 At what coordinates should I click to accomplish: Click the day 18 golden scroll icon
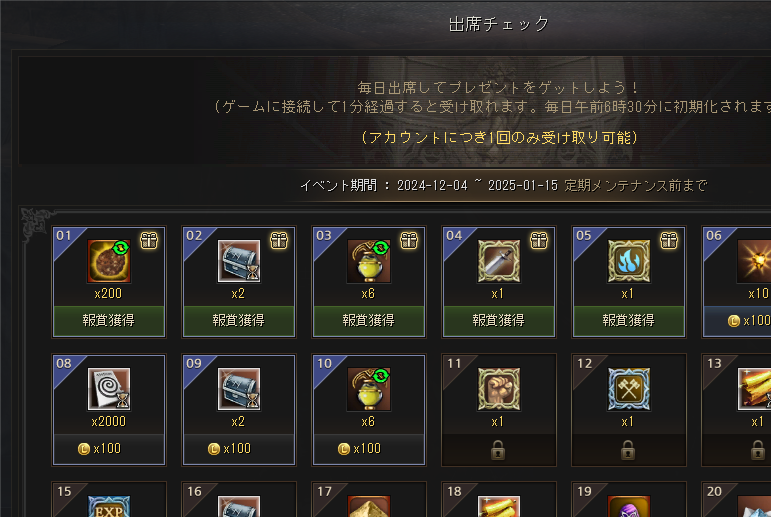[499, 506]
